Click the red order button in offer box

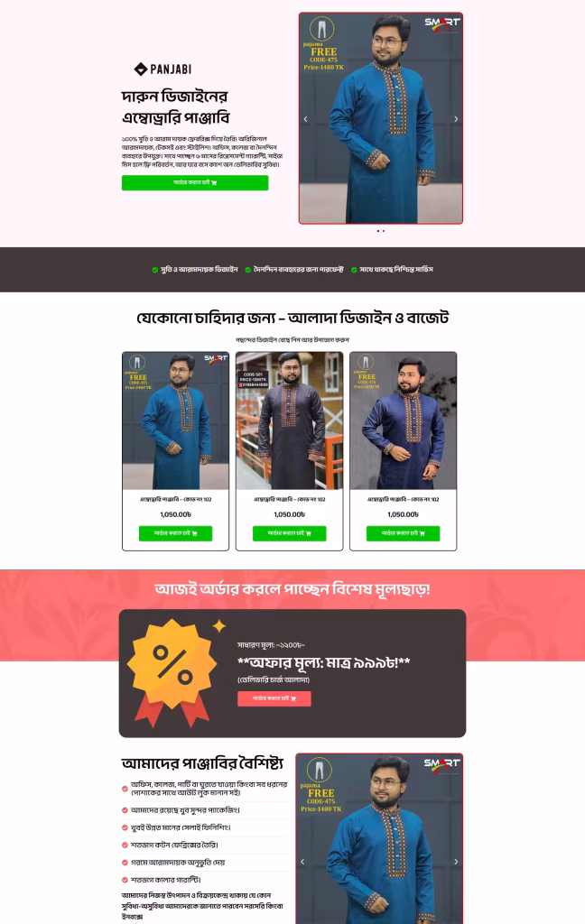(274, 698)
